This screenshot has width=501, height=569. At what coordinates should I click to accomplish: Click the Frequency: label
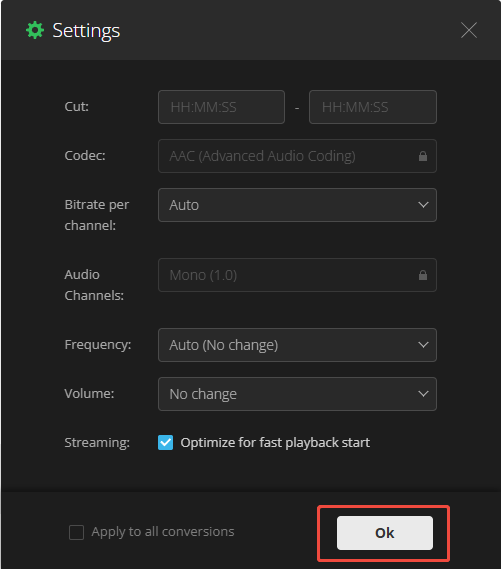98,345
